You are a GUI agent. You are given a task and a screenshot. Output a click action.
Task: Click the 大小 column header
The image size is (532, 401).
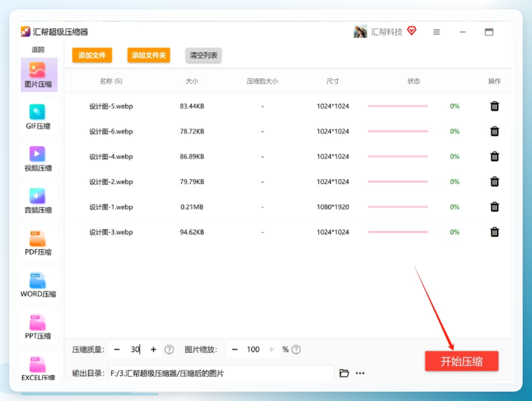click(192, 81)
